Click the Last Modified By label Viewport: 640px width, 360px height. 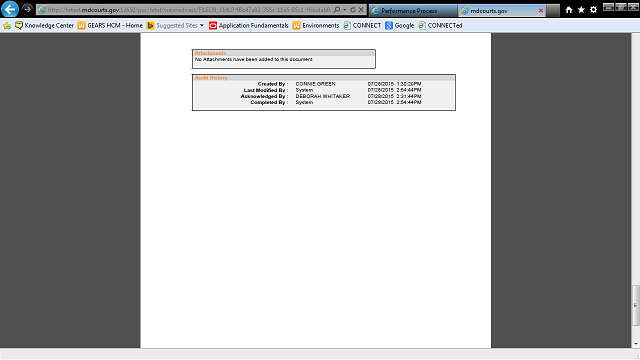(x=266, y=90)
